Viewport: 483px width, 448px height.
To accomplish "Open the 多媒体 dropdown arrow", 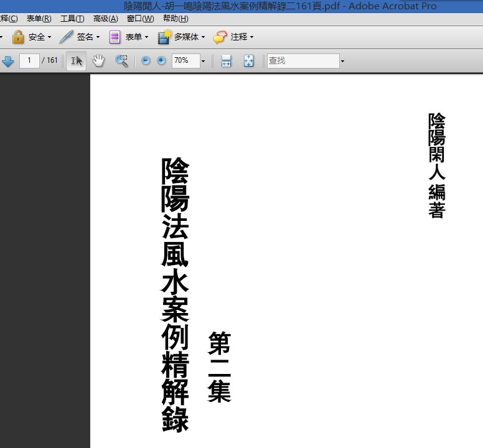I will pos(203,37).
